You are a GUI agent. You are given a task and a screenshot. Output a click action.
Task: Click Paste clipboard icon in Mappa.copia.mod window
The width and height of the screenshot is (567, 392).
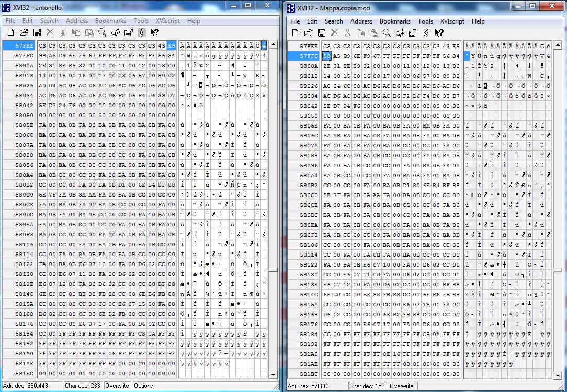point(374,33)
